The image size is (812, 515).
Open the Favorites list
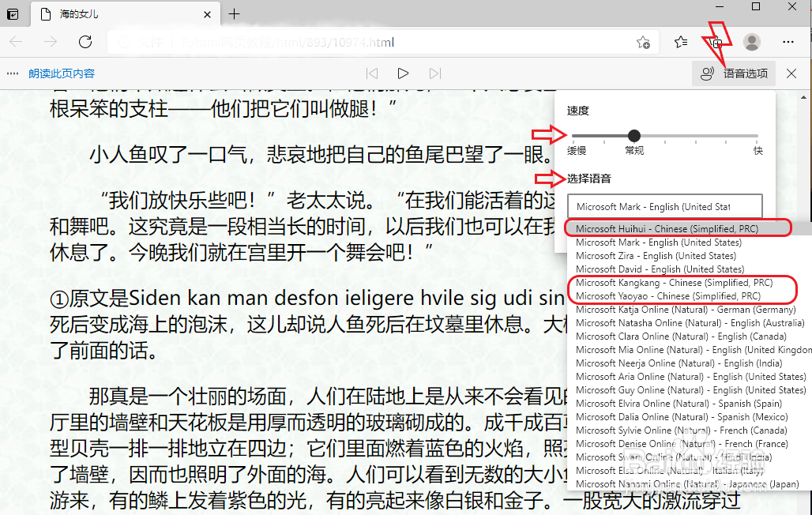681,42
